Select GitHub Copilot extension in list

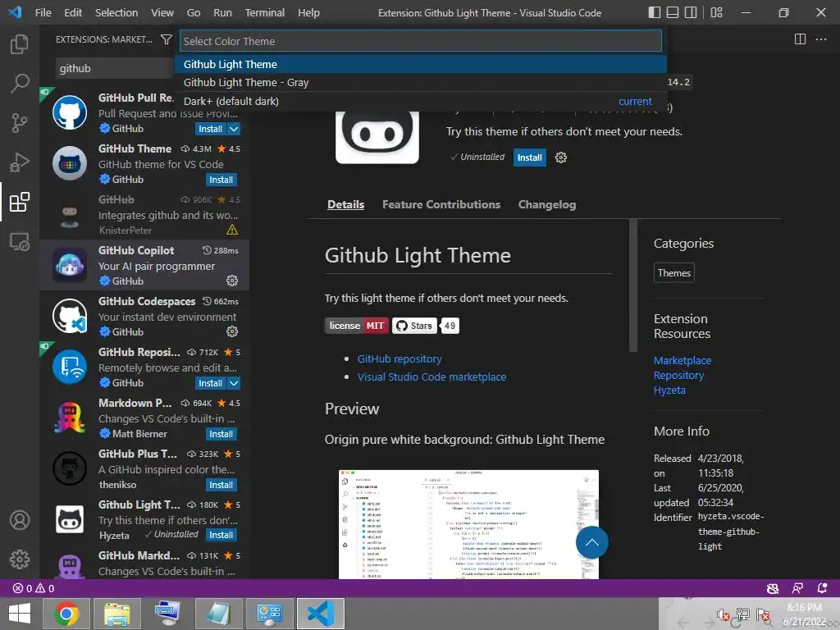click(144, 265)
